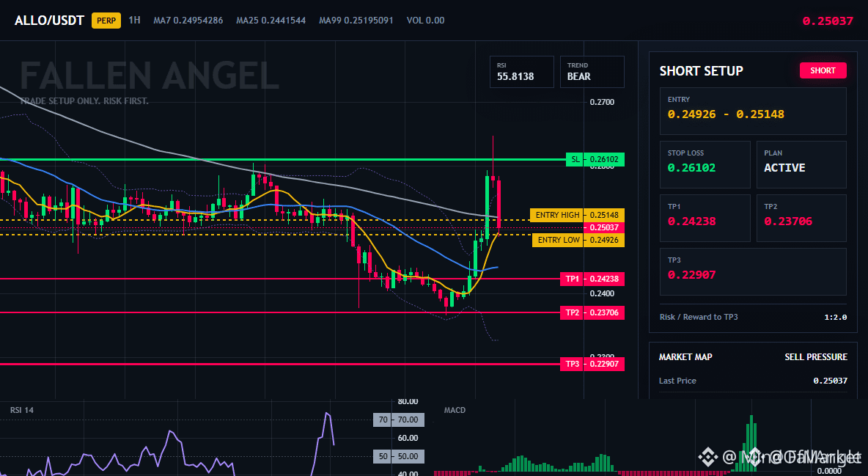The width and height of the screenshot is (868, 476).
Task: Click the ENTRY HIGH 0.25148 chart label
Action: 578,215
